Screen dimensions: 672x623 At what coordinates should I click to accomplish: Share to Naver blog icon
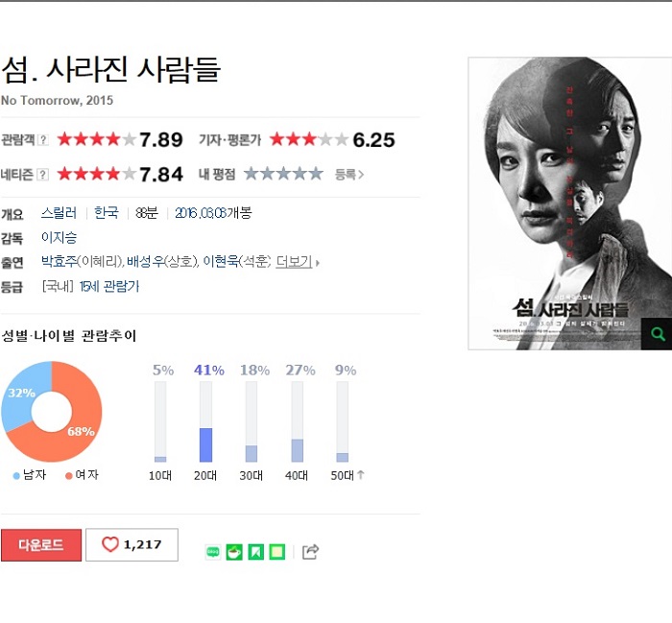coord(213,552)
